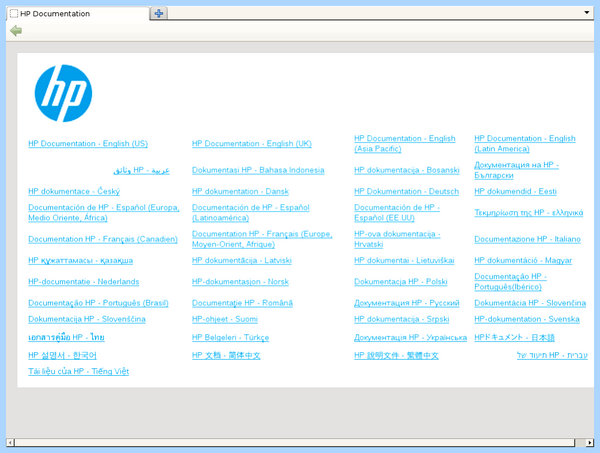Open Español (Europa, Medio Oriente, África) link

pyautogui.click(x=104, y=212)
